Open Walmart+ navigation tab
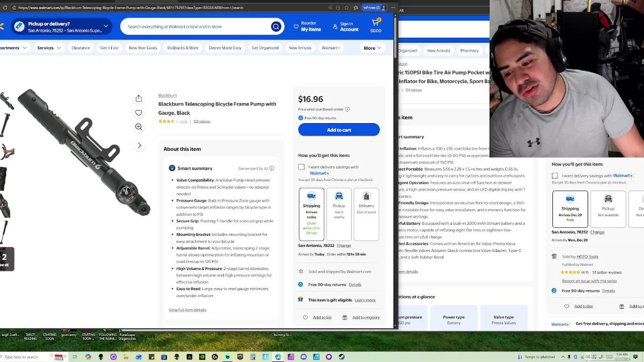This screenshot has width=644, height=362. point(331,48)
